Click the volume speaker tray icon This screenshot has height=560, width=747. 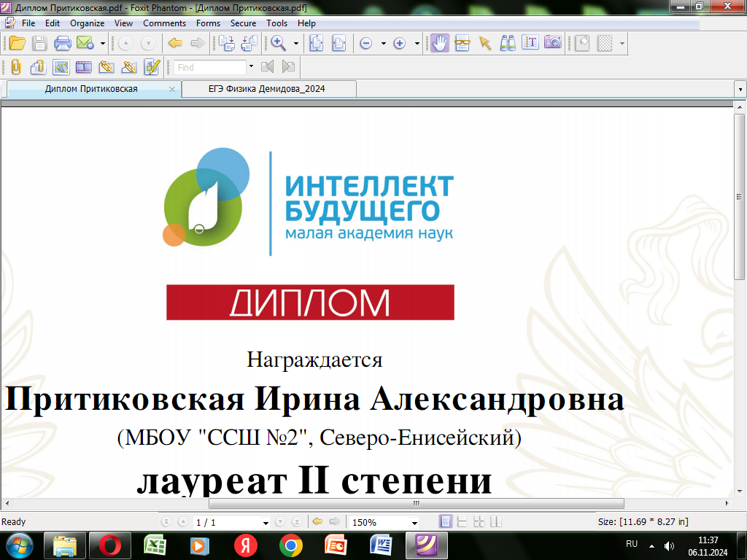point(670,546)
